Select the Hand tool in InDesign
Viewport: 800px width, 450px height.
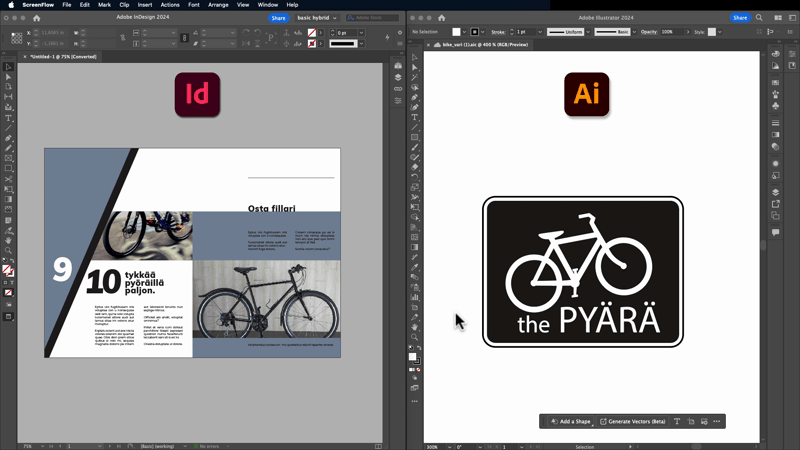[x=8, y=240]
